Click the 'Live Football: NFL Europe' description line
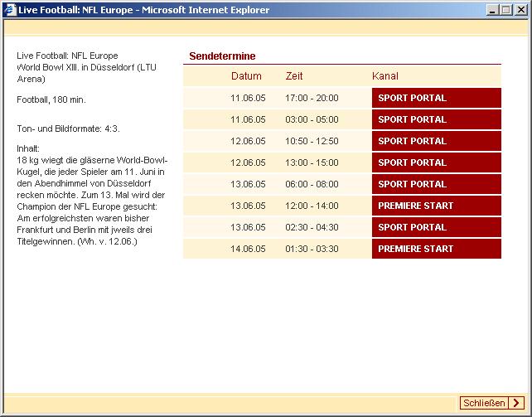The height and width of the screenshot is (417, 532). (67, 56)
